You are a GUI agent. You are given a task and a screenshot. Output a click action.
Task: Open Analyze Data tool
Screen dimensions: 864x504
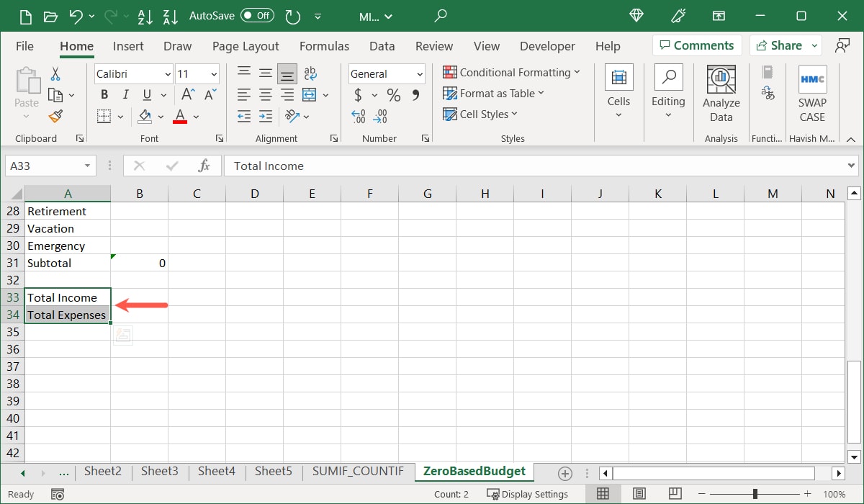pyautogui.click(x=721, y=94)
